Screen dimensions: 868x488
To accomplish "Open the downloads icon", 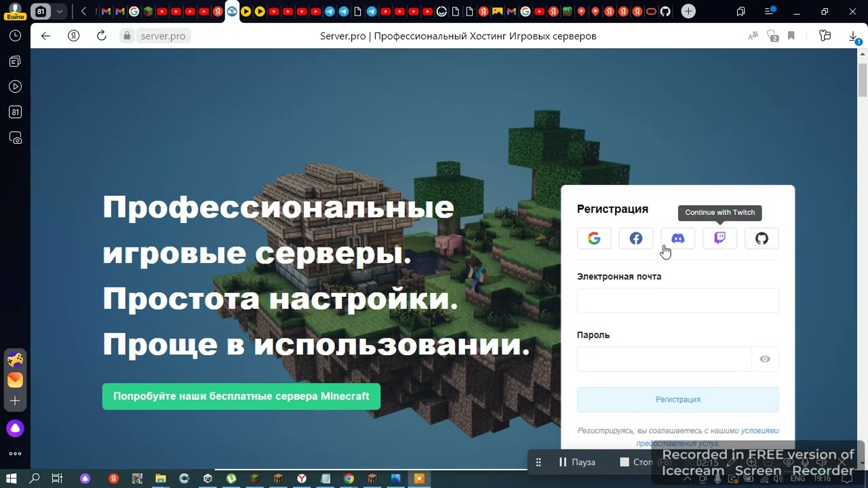I will [854, 37].
